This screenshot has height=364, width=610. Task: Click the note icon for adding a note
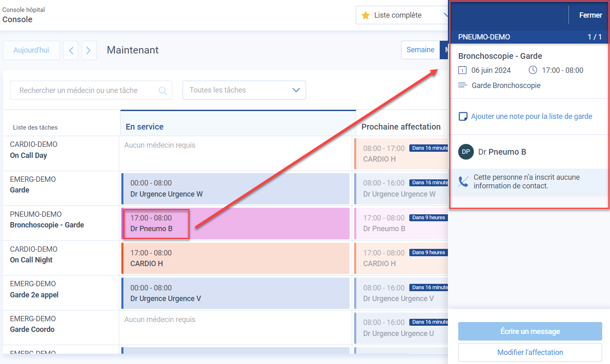(463, 116)
